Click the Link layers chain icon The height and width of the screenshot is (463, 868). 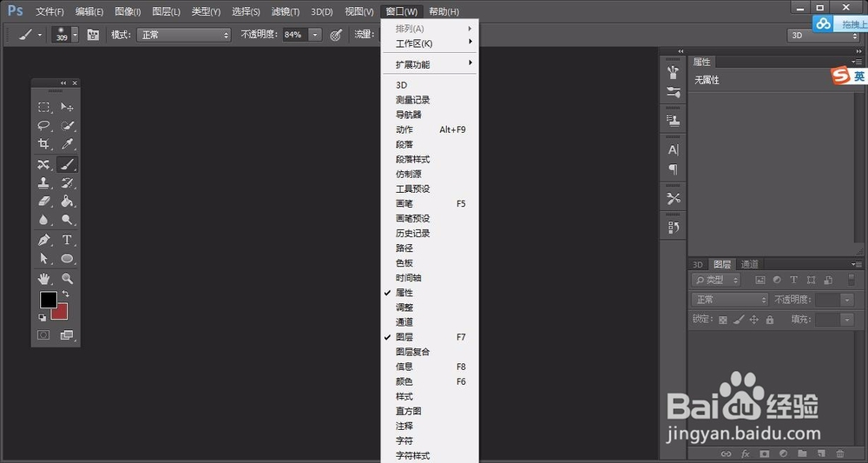726,453
